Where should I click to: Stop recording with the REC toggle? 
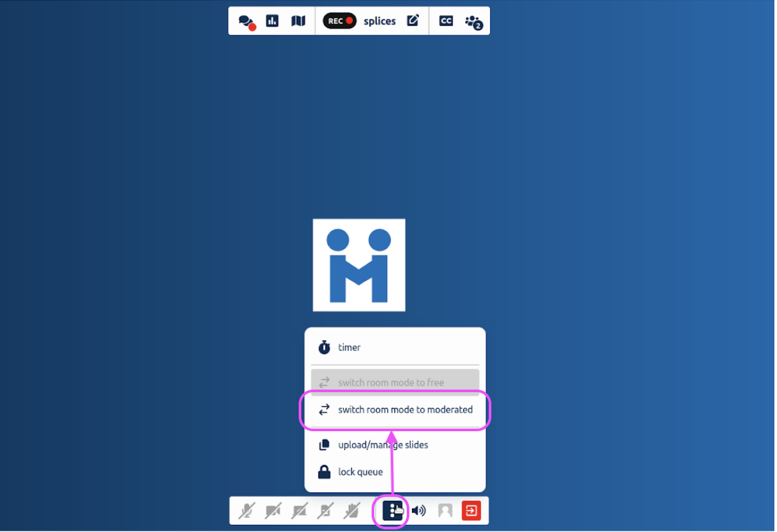[339, 21]
